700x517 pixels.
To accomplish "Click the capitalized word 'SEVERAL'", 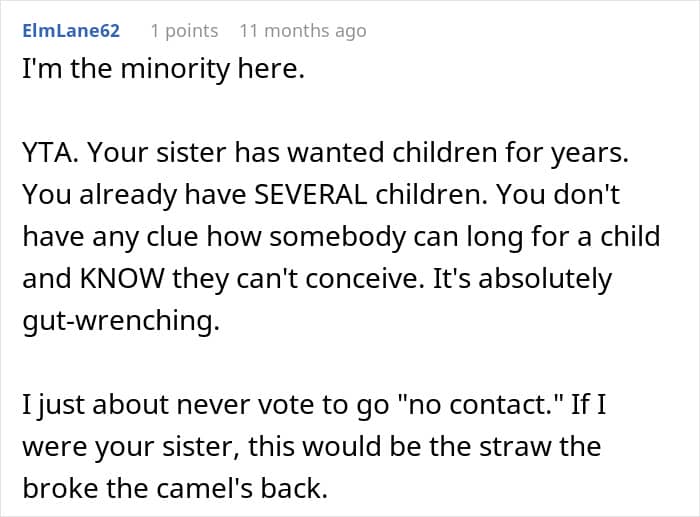I will pos(311,195).
